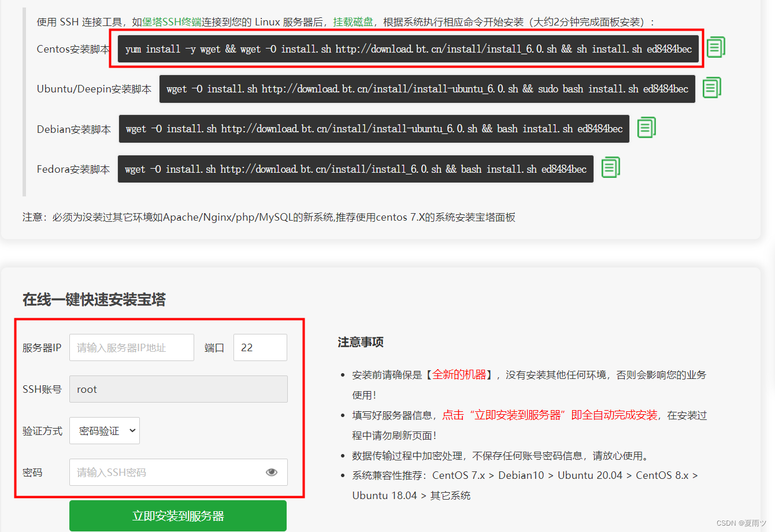Image resolution: width=775 pixels, height=532 pixels.
Task: Click the 注意：必须为没装过其它环境 notice line
Action: click(269, 217)
